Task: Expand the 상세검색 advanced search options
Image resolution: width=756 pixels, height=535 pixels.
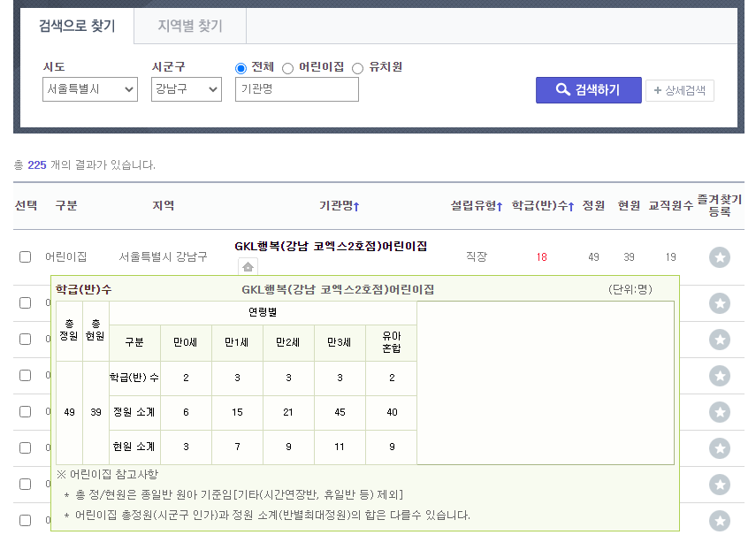Action: [680, 90]
